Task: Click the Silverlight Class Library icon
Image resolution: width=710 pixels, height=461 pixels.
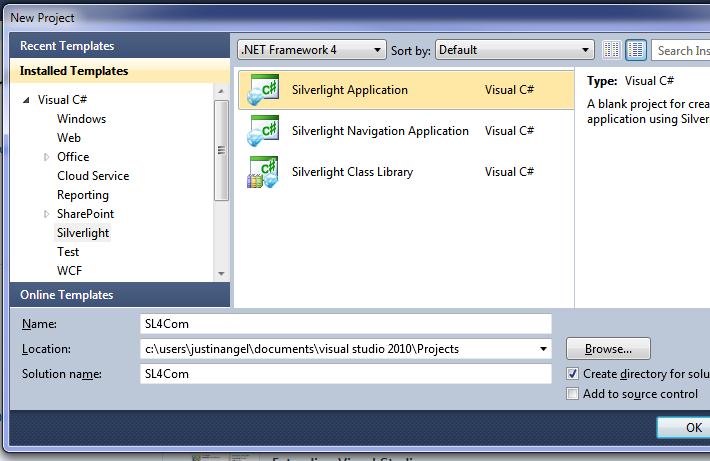Action: [x=263, y=172]
